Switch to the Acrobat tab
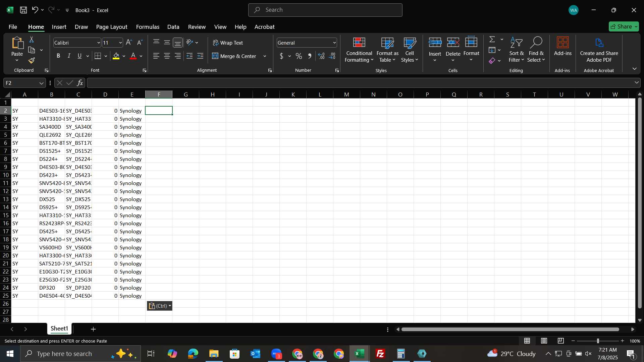Viewport: 644px width, 362px height. tap(264, 27)
